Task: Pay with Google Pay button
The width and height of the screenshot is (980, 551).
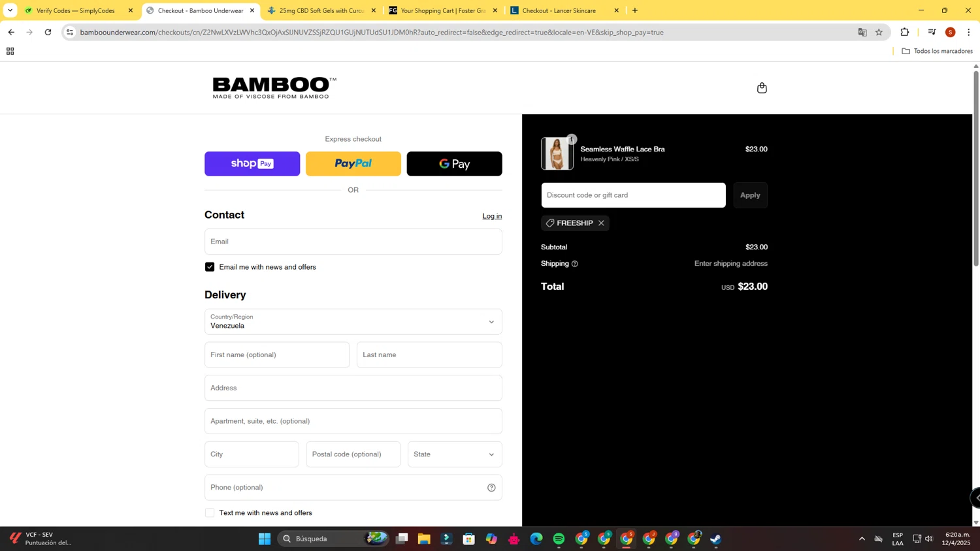Action: pyautogui.click(x=454, y=164)
